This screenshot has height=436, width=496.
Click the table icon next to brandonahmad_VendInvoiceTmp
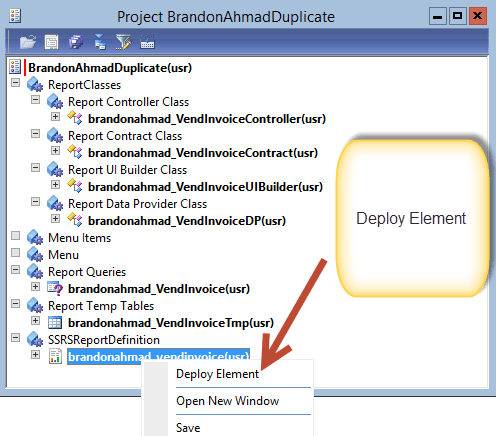click(55, 322)
